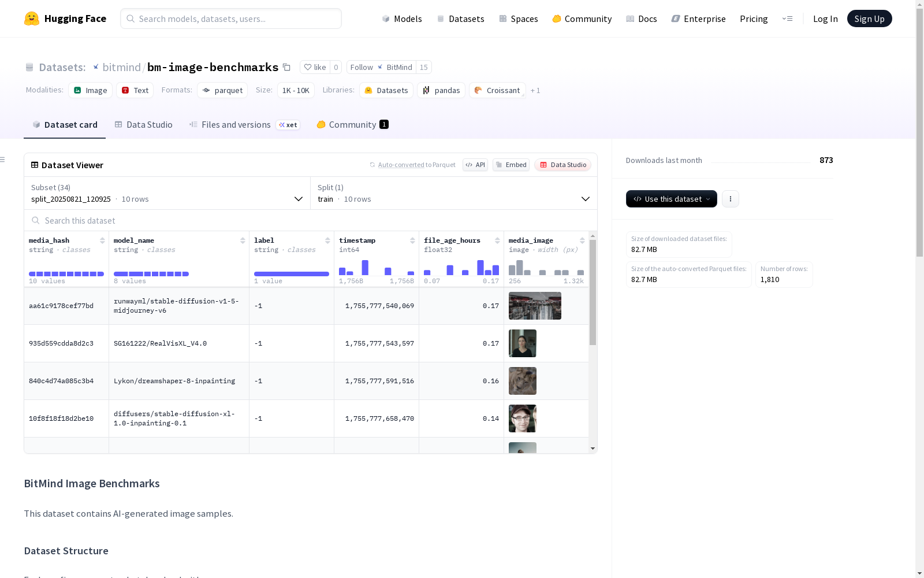Click the Log In link
Screen dimensions: 924x578
coord(825,18)
